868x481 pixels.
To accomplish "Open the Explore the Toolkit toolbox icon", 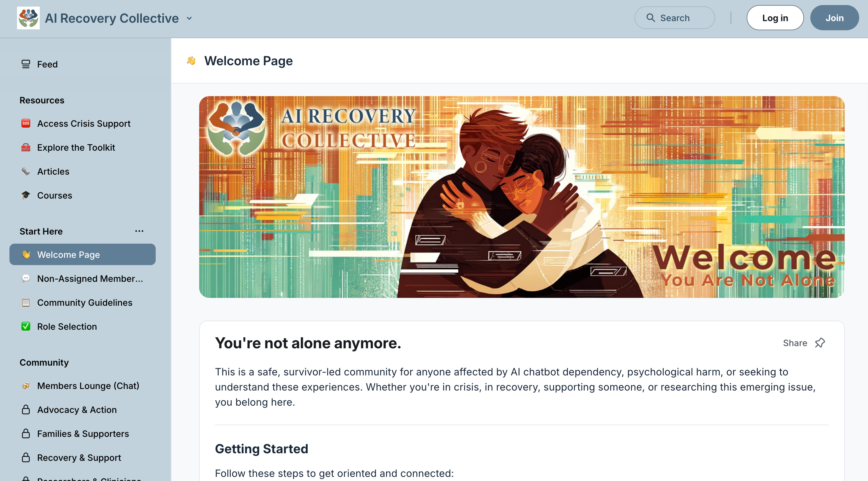I will pyautogui.click(x=26, y=147).
